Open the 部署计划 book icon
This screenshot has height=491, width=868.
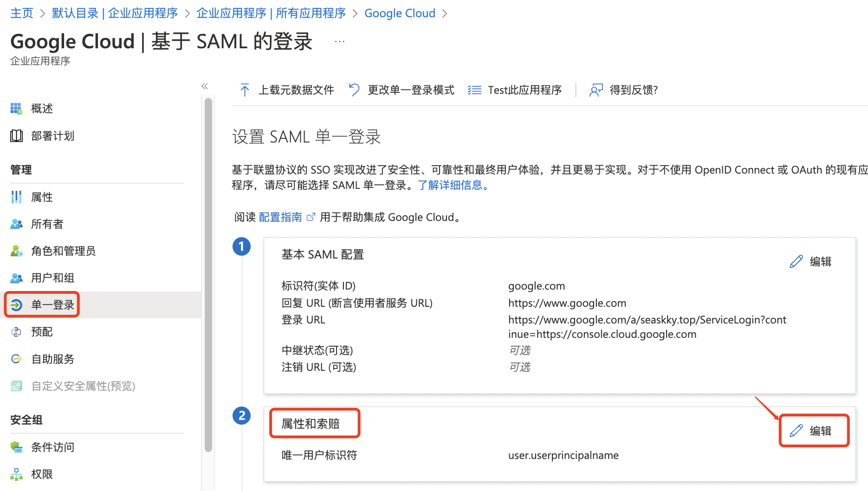click(x=16, y=136)
